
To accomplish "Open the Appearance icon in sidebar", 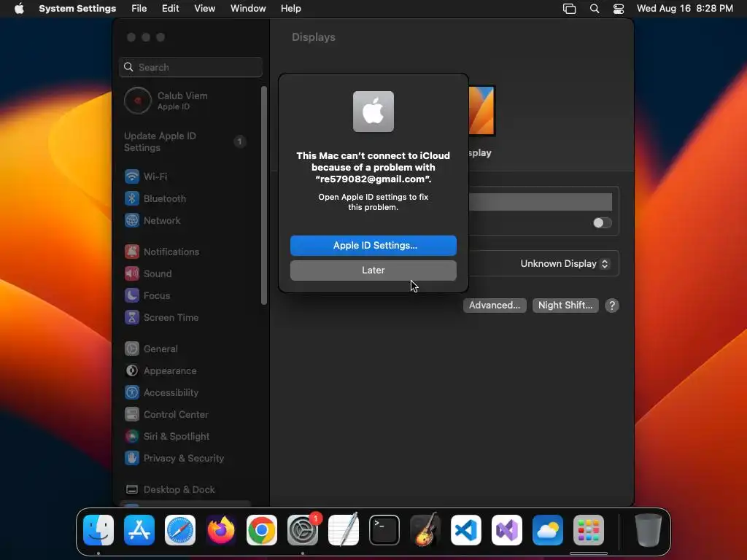I will coord(132,371).
